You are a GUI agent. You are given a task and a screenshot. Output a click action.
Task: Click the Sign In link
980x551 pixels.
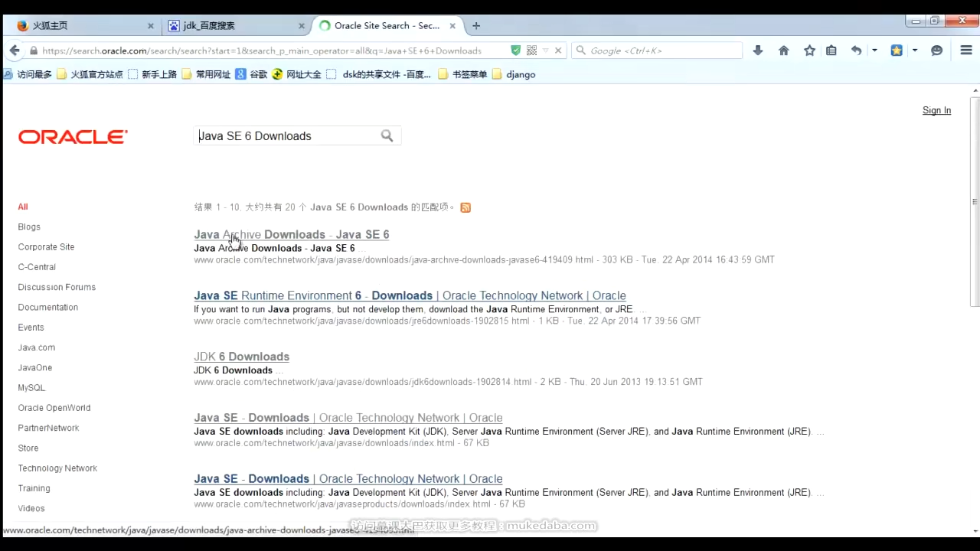click(x=936, y=110)
